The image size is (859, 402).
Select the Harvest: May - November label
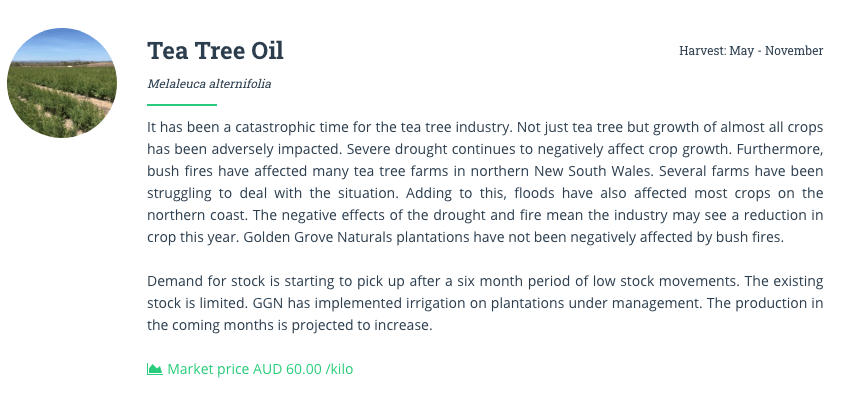point(751,50)
